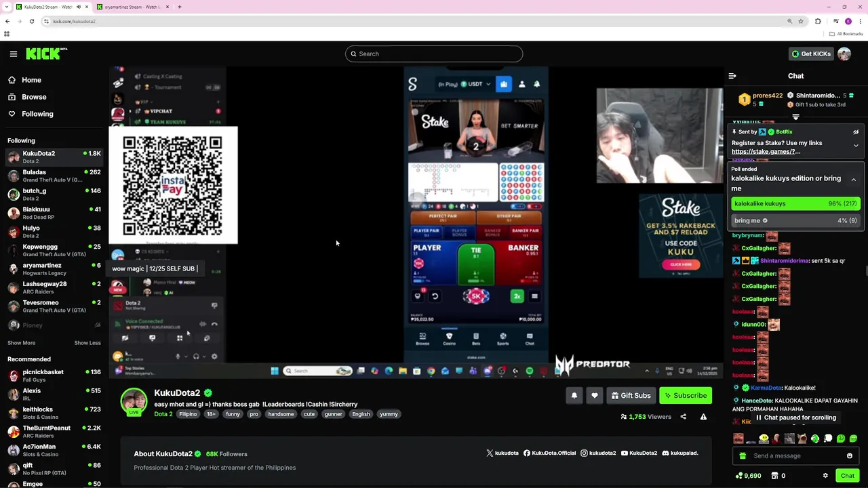The height and width of the screenshot is (488, 868).
Task: Open picnickbasket recommended channel
Action: click(x=53, y=375)
